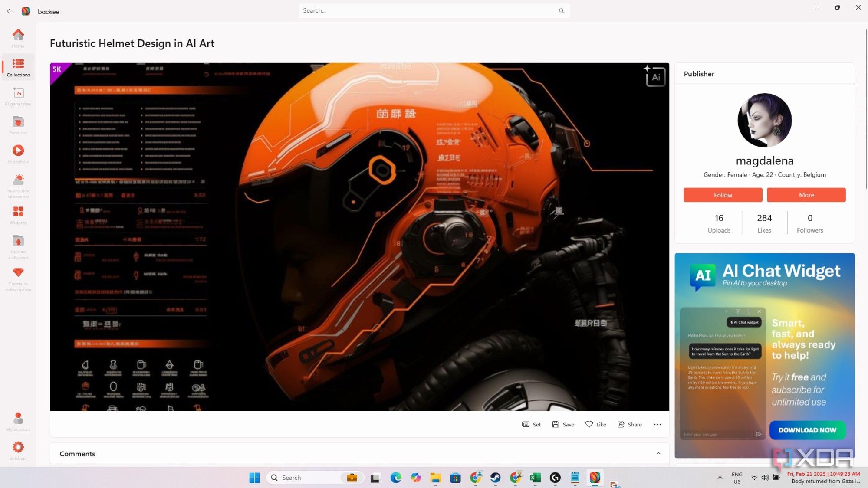
Task: Open the three-dot more options menu
Action: 657,425
